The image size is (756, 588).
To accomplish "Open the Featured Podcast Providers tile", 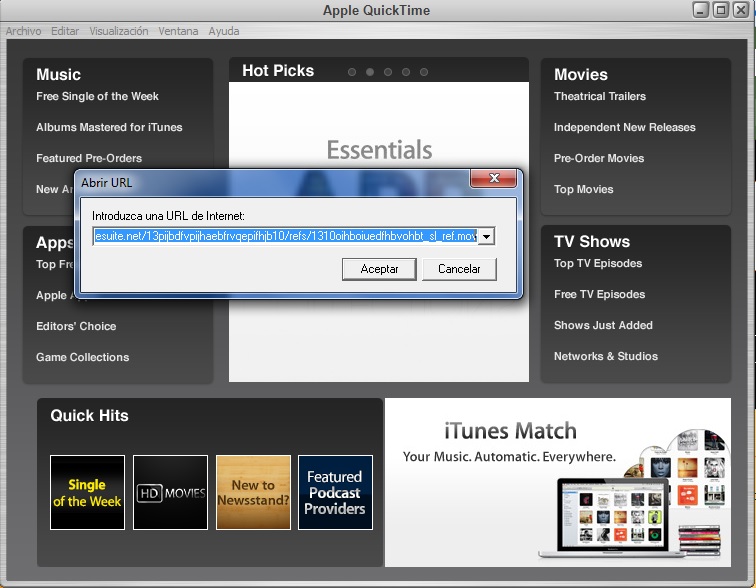I will tap(335, 493).
